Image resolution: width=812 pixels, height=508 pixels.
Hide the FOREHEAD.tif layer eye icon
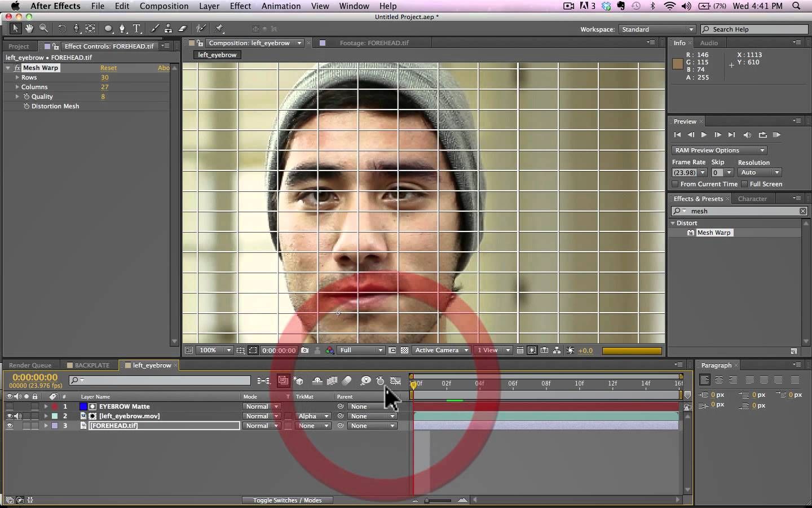9,426
